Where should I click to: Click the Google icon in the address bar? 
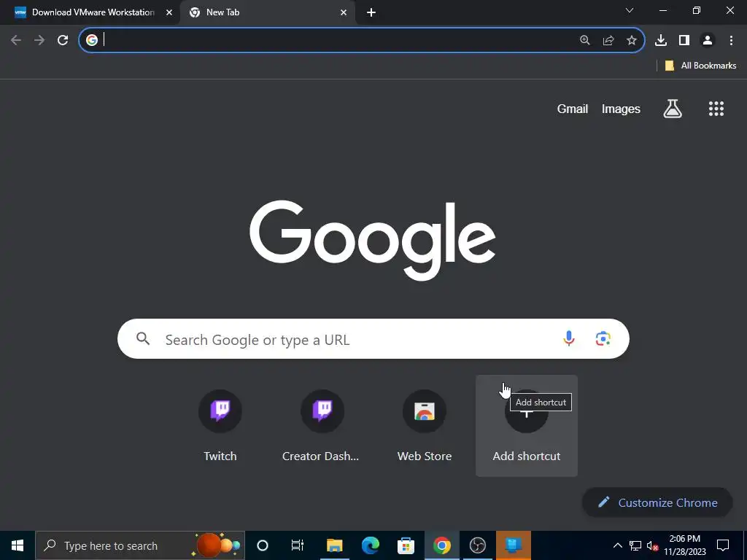pyautogui.click(x=92, y=40)
